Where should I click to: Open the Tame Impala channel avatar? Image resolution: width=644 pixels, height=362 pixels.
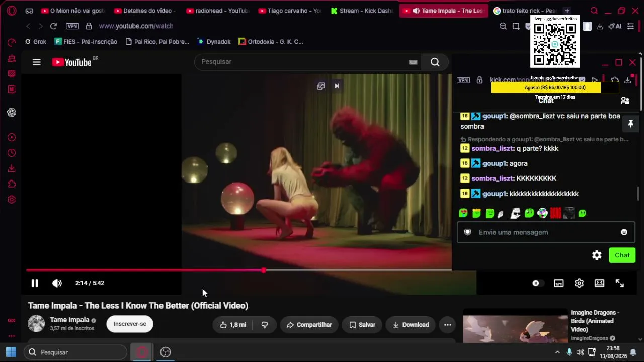[36, 324]
